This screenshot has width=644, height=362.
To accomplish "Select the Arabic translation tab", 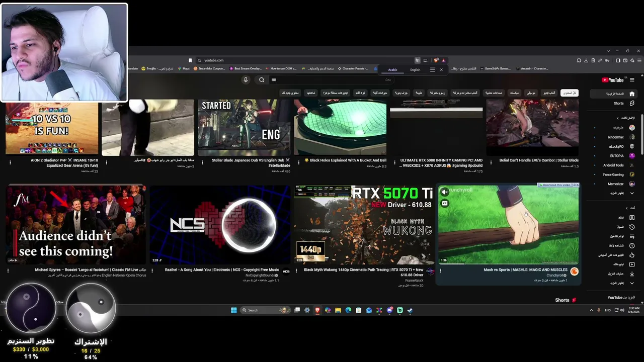I will click(x=392, y=70).
